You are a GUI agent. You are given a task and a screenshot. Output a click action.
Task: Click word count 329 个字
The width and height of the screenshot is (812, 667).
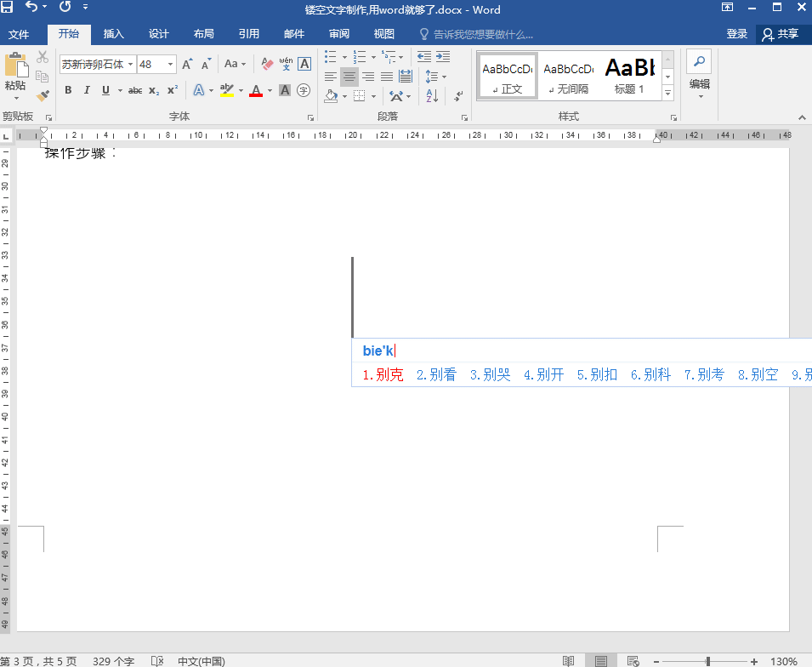(113, 661)
